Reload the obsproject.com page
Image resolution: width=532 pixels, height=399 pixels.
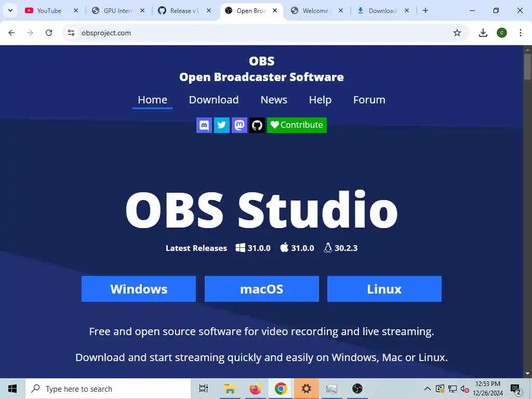[x=49, y=33]
